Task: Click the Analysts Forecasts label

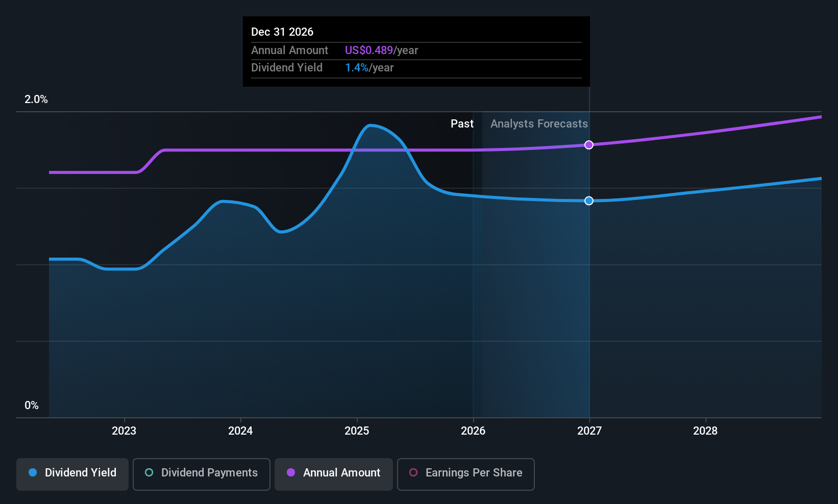Action: click(x=539, y=124)
